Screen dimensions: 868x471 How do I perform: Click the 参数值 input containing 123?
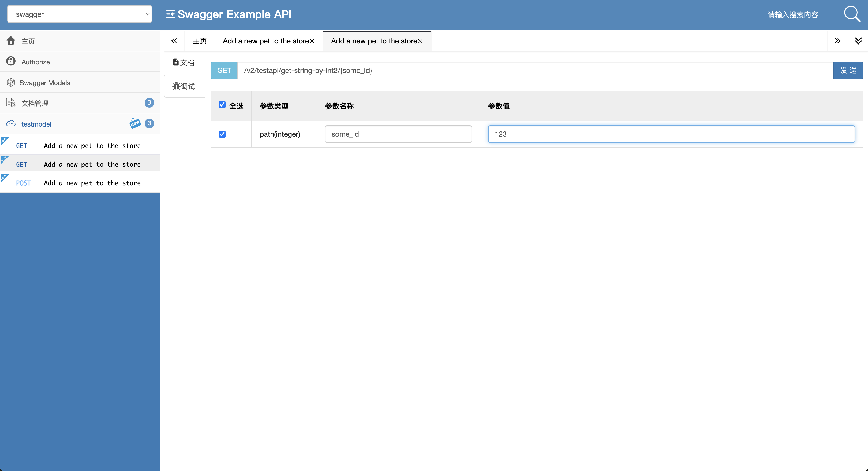671,134
